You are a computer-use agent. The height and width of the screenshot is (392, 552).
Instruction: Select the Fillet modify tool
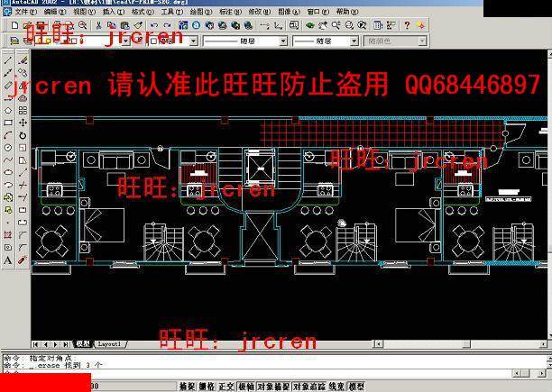(23, 248)
